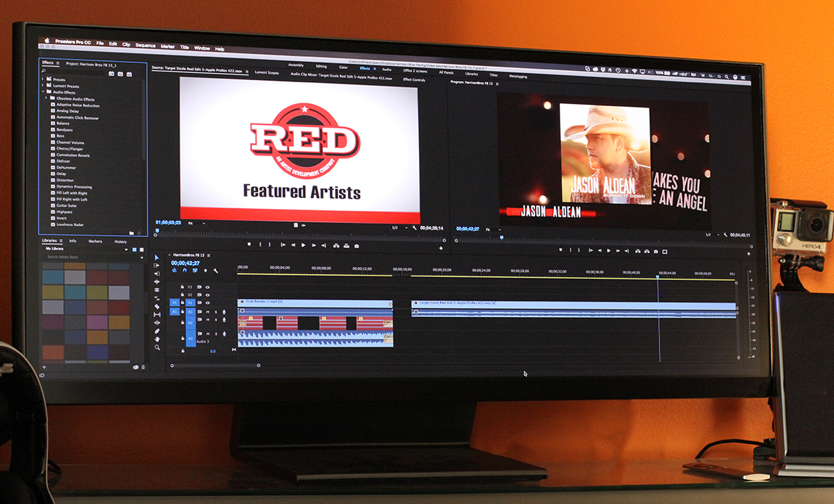Click Export Frame camera in Program monitor
The width and height of the screenshot is (834, 504).
(655, 251)
